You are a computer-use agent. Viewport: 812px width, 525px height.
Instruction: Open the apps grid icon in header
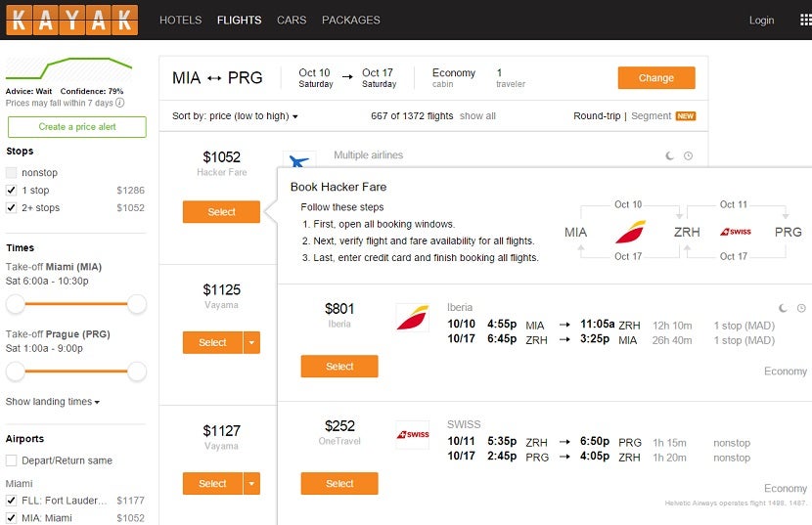point(806,20)
